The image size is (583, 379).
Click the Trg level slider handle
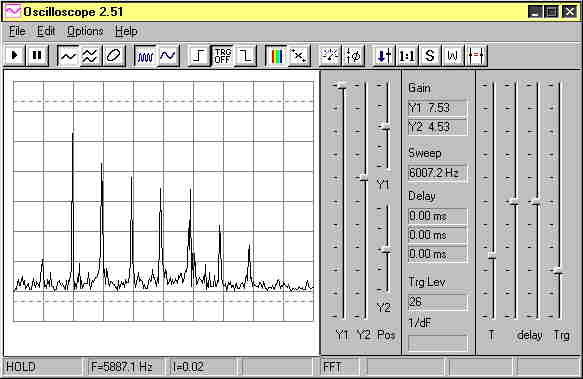pyautogui.click(x=559, y=270)
